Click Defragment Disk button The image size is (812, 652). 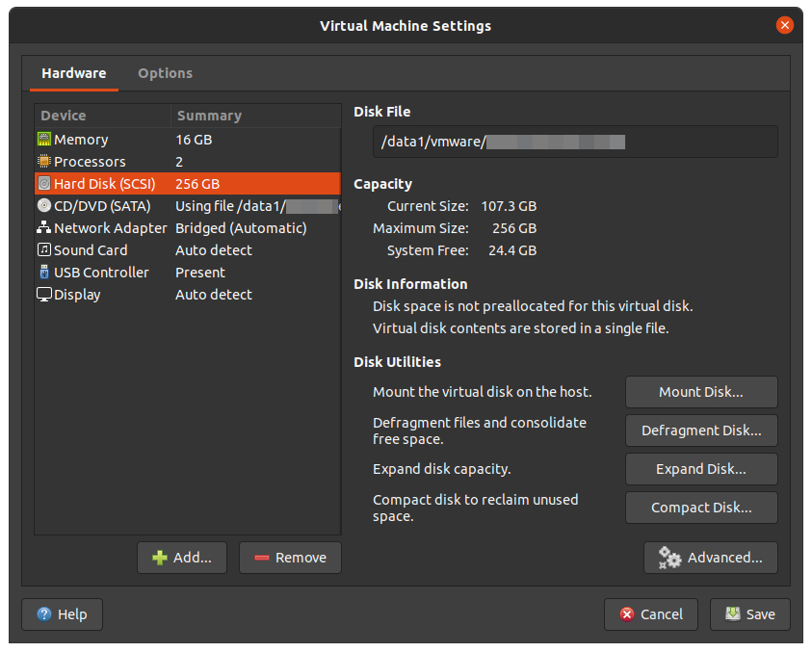(701, 430)
